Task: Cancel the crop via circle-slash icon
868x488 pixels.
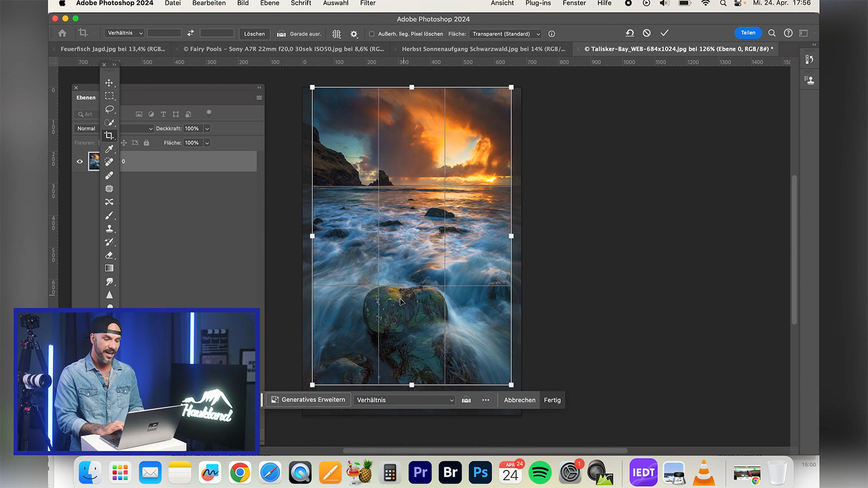Action: pyautogui.click(x=647, y=33)
